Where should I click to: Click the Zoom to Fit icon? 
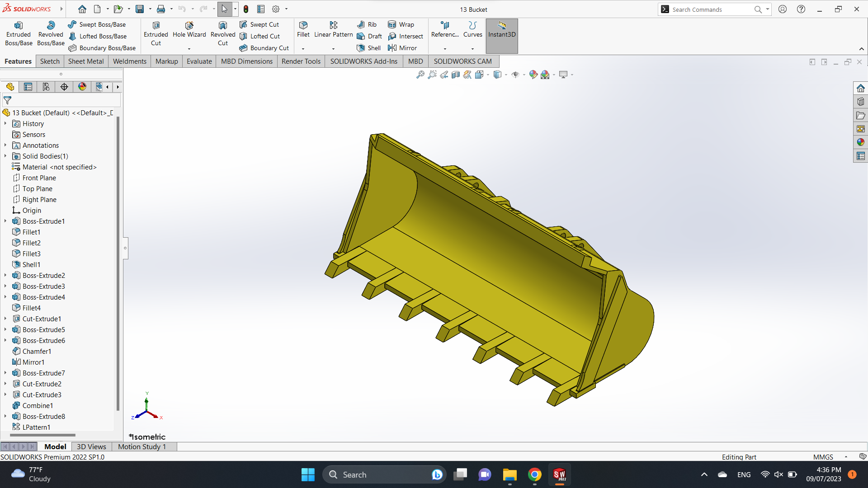point(420,75)
